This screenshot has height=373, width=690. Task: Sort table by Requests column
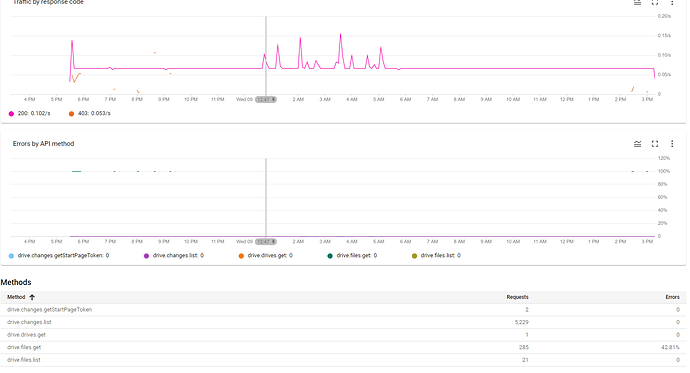coord(517,297)
